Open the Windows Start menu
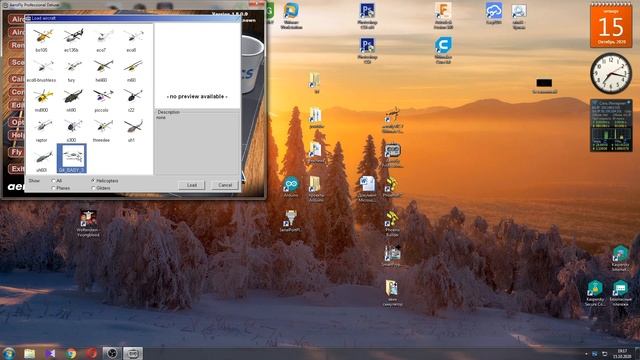Viewport: 640px width, 360px height. click(9, 353)
